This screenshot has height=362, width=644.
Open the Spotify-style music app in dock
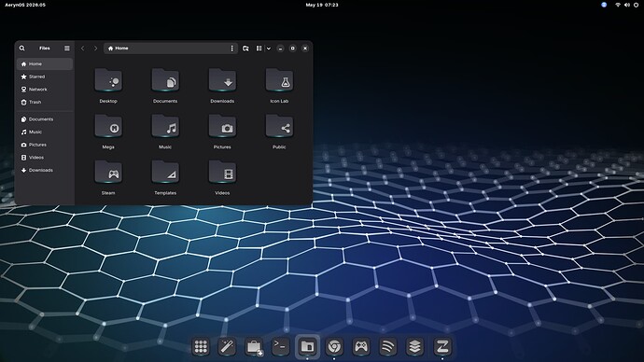[x=388, y=347]
